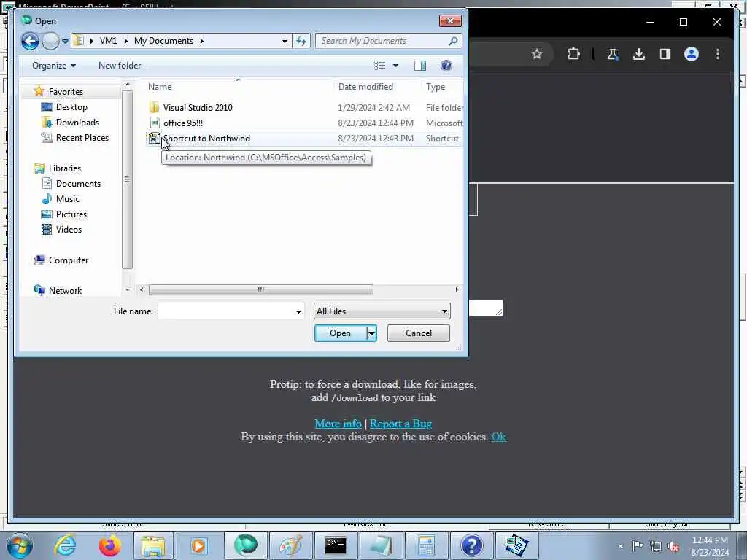Image resolution: width=747 pixels, height=560 pixels.
Task: Open Paint from taskbar
Action: point(290,545)
